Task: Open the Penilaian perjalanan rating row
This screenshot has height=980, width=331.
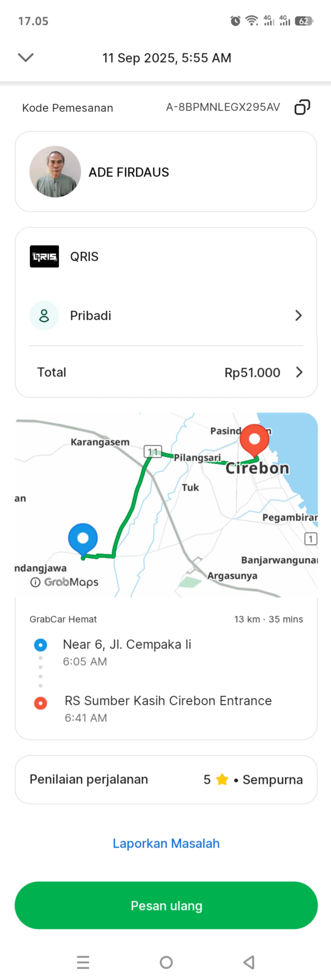Action: [166, 780]
